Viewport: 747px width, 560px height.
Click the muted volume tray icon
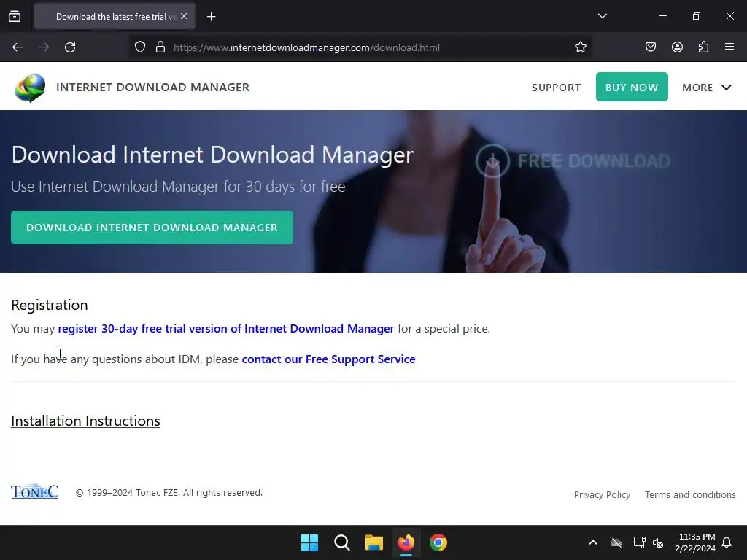click(x=658, y=542)
